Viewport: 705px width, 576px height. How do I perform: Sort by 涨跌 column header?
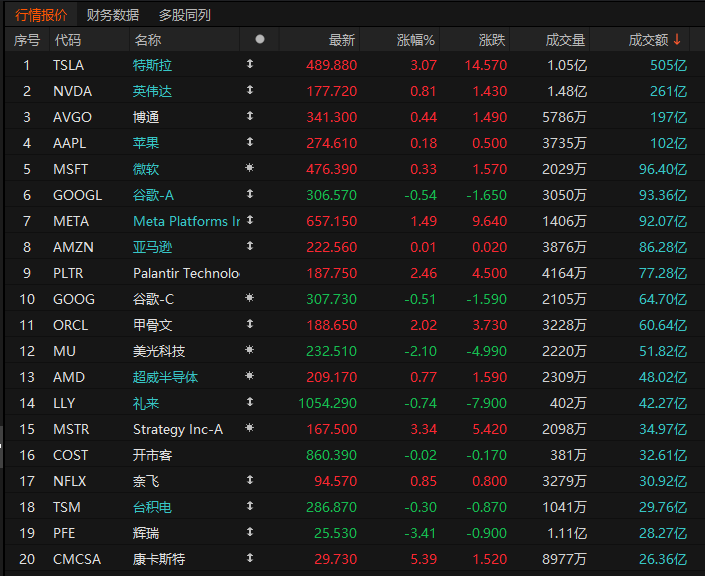tap(492, 40)
